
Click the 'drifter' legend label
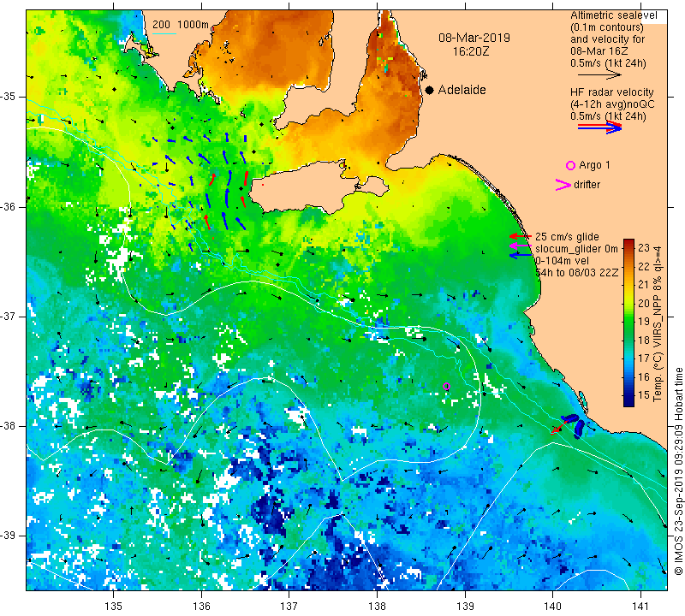pos(587,185)
